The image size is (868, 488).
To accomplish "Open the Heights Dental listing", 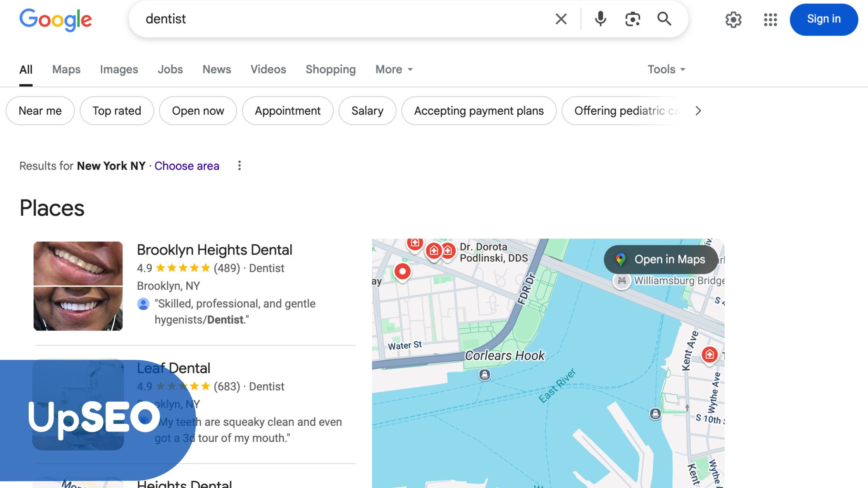I will coord(184,484).
